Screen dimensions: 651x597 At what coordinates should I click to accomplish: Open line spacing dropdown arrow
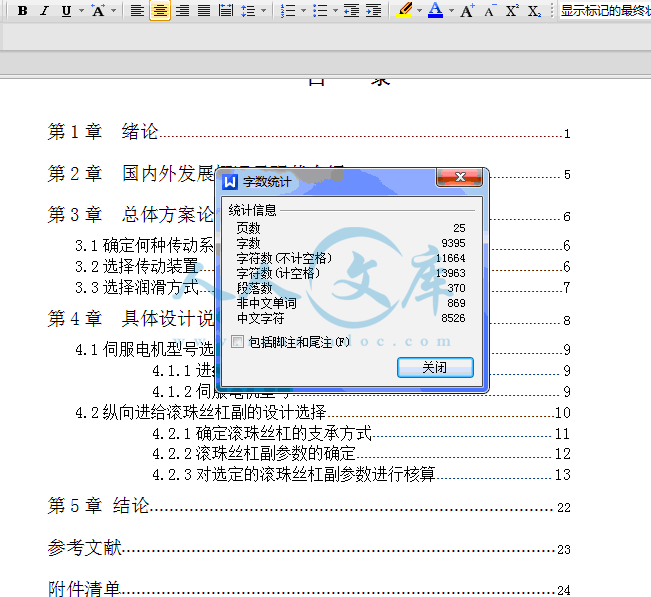[x=264, y=10]
